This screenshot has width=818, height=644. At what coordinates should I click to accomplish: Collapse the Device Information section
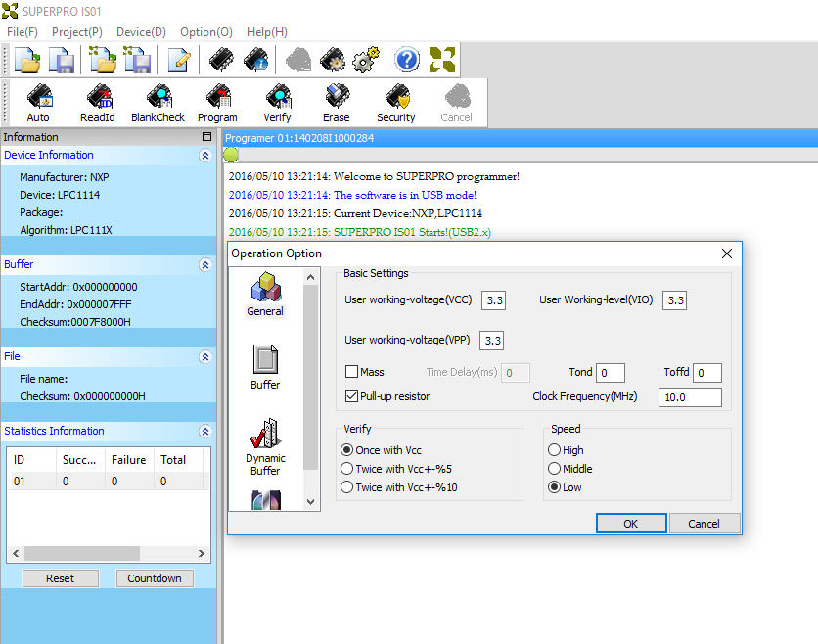204,156
